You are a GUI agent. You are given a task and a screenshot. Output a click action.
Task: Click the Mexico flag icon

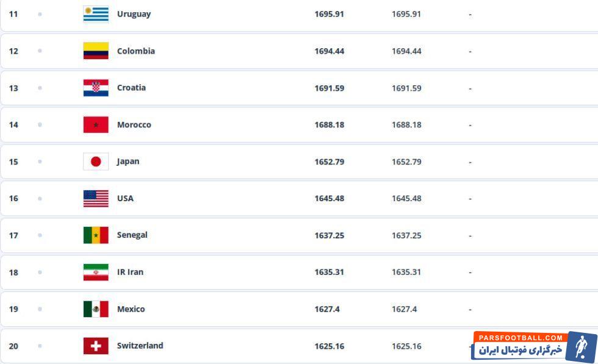96,309
